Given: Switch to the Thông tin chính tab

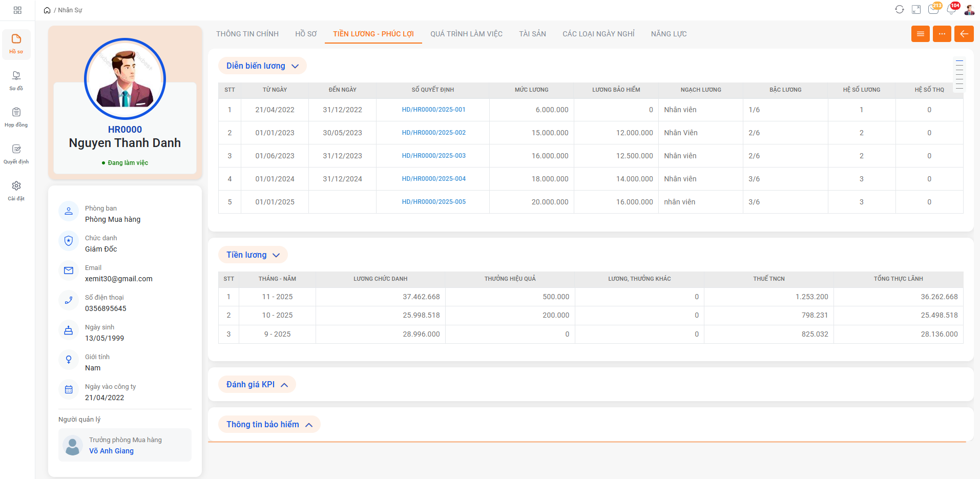Looking at the screenshot, I should point(247,34).
